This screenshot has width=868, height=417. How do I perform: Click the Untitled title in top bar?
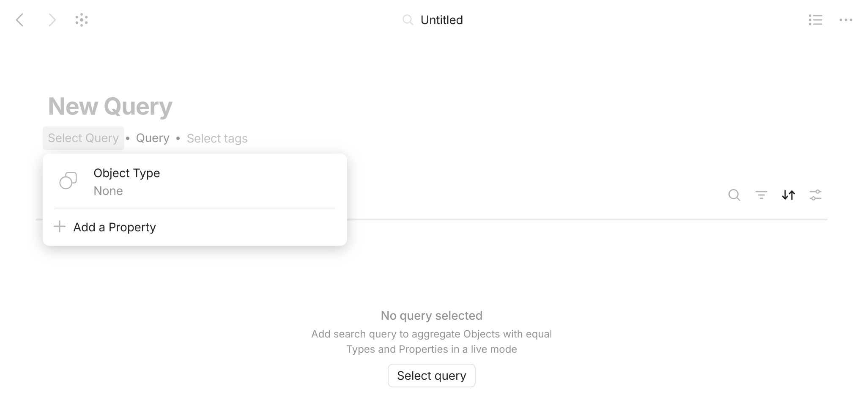click(x=441, y=20)
